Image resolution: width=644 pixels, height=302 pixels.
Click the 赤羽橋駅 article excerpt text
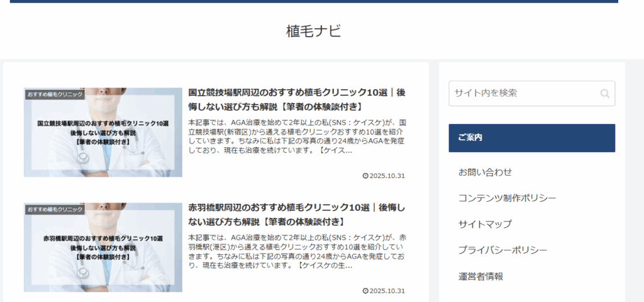(x=296, y=252)
